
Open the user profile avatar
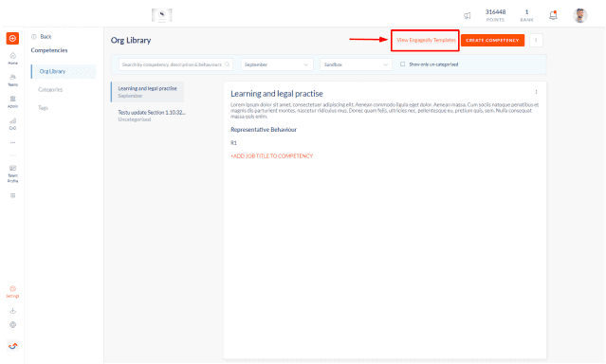[579, 15]
